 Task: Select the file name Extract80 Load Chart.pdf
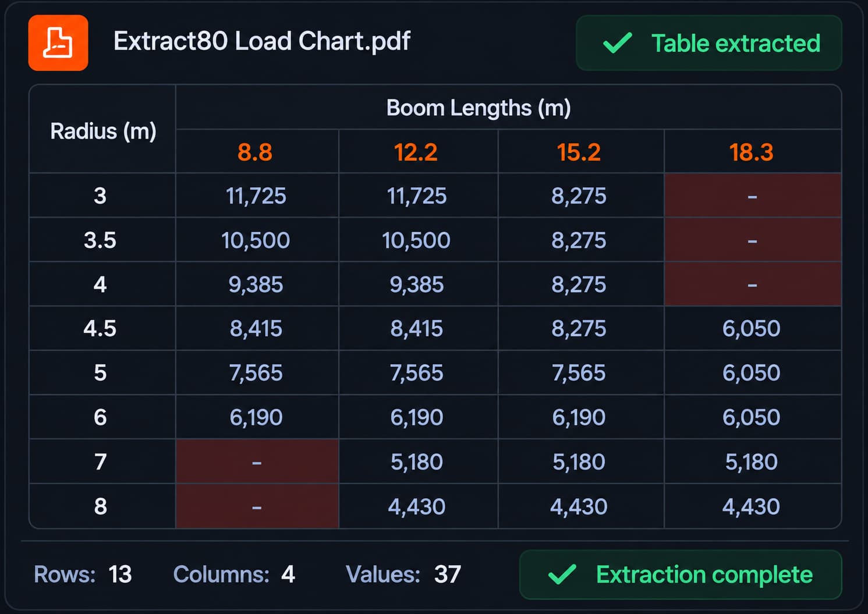(x=262, y=41)
